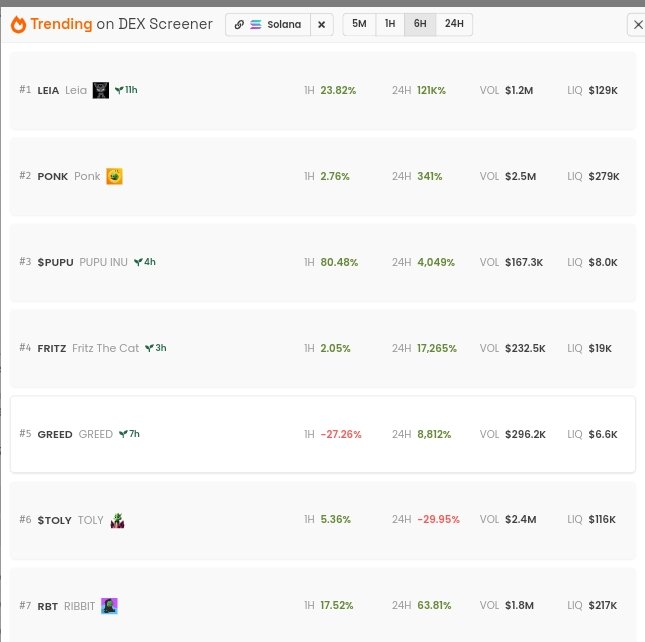
Task: Remove the Solana chain filter
Action: (x=322, y=25)
